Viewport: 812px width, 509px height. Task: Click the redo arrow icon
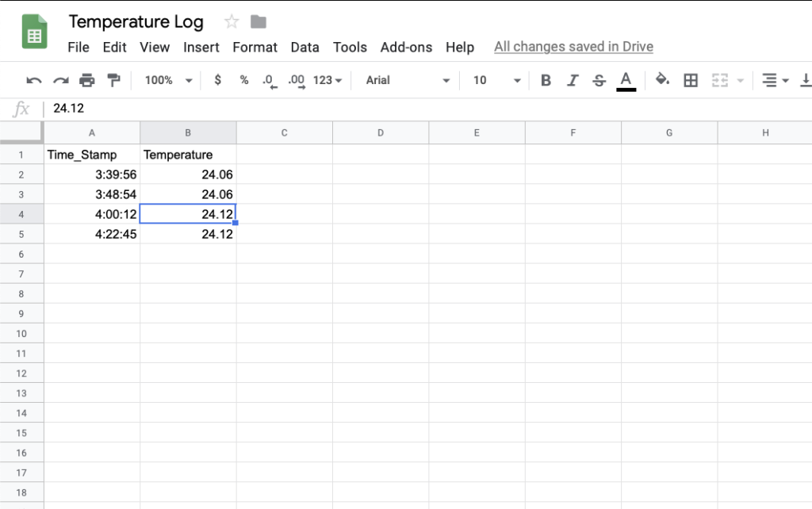coord(60,80)
